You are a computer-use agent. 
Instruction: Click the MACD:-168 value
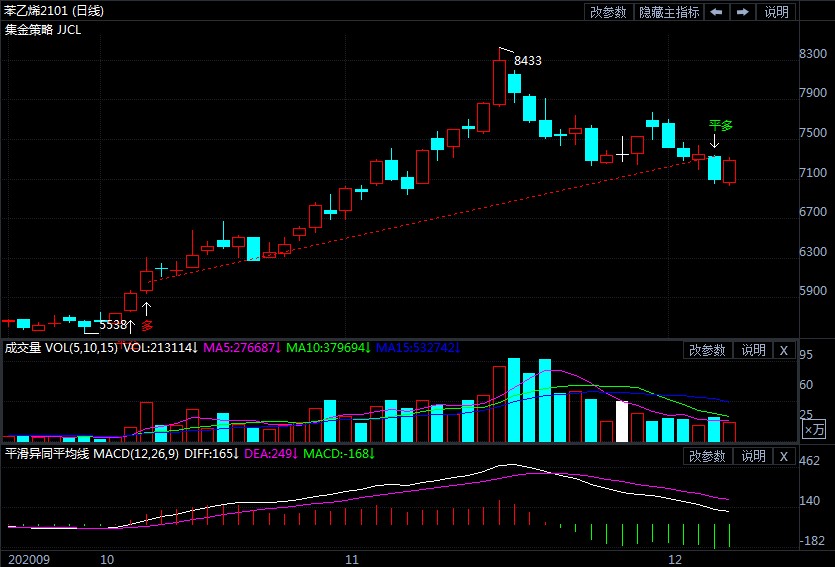click(339, 454)
